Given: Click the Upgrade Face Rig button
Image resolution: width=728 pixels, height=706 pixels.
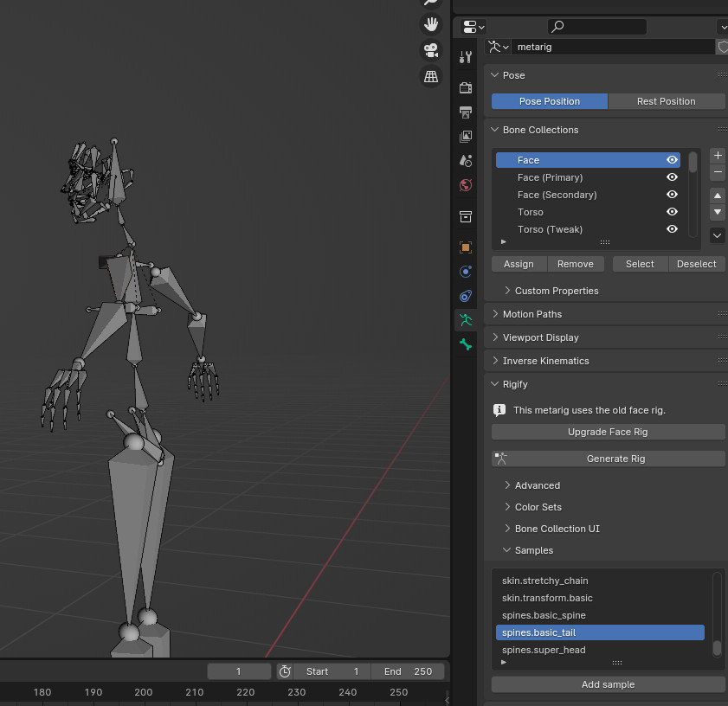Looking at the screenshot, I should 608,432.
